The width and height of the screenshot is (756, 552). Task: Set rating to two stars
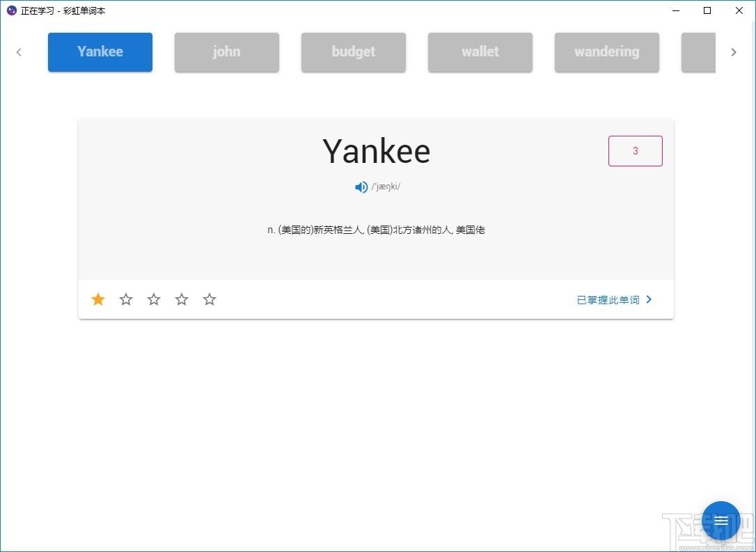[x=126, y=299]
